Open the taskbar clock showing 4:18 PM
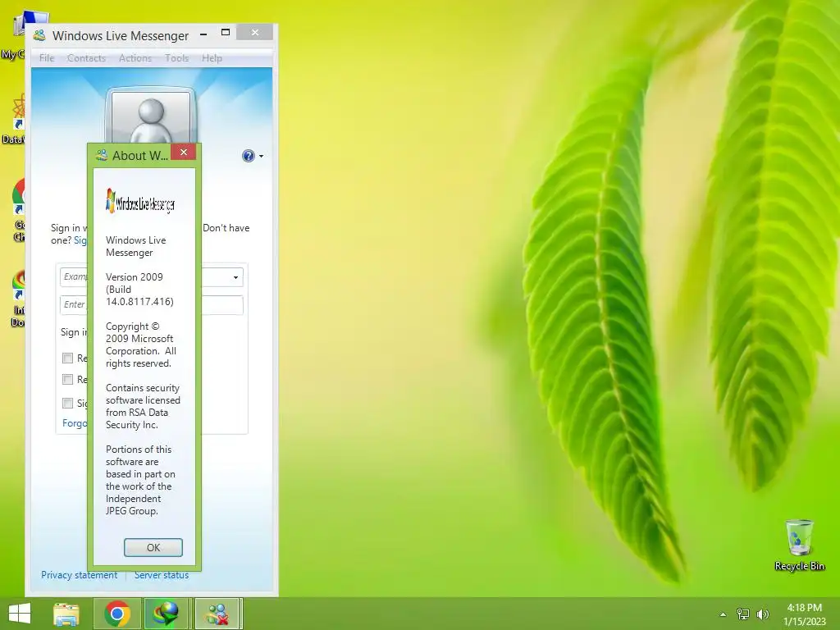840x630 pixels. click(804, 614)
